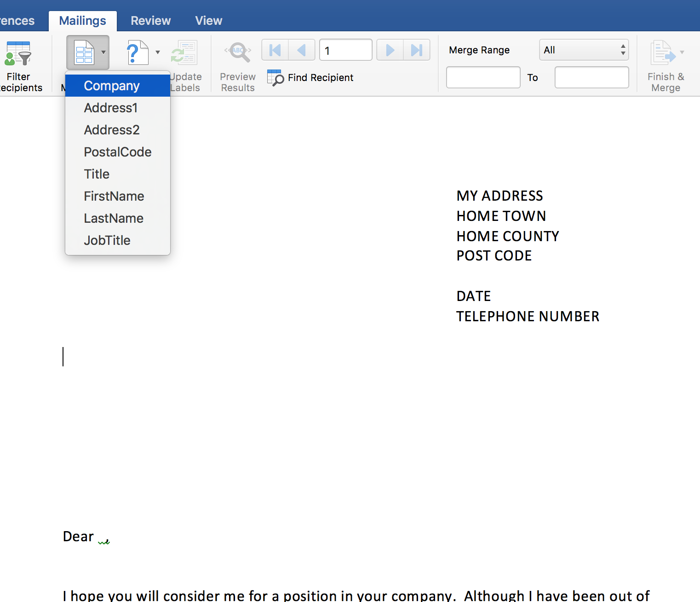Jump to the last record

417,50
